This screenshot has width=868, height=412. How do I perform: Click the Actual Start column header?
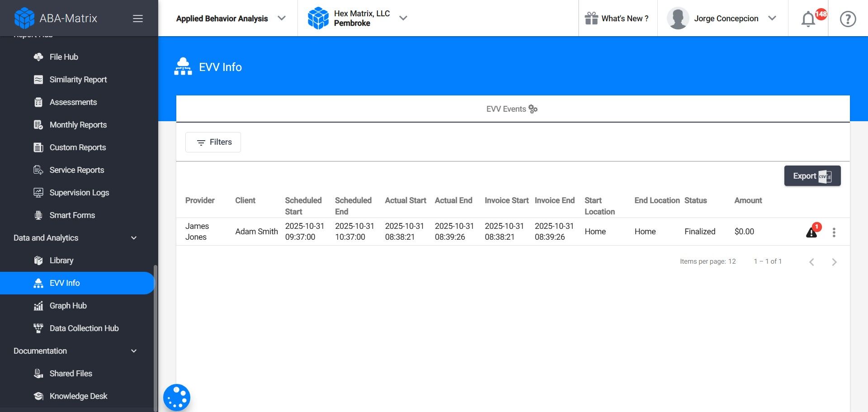(x=406, y=200)
